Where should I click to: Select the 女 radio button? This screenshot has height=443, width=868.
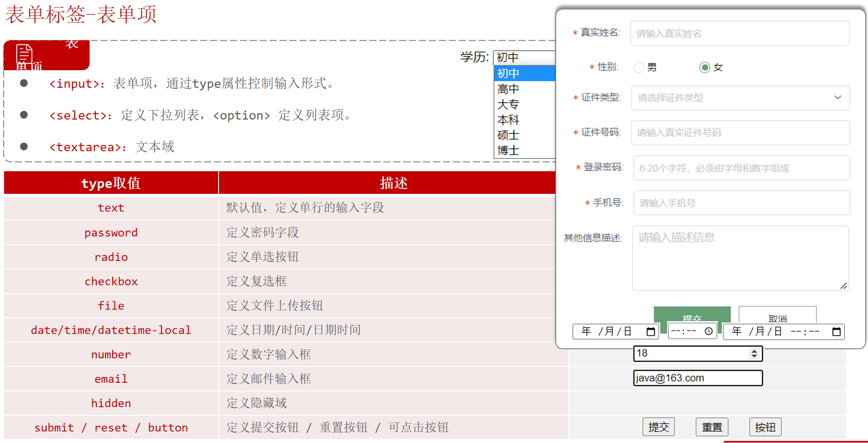pos(705,67)
